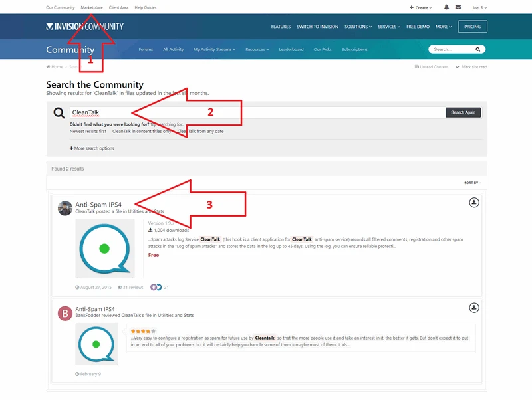Open the messages envelope icon
532x400 pixels.
(x=458, y=7)
